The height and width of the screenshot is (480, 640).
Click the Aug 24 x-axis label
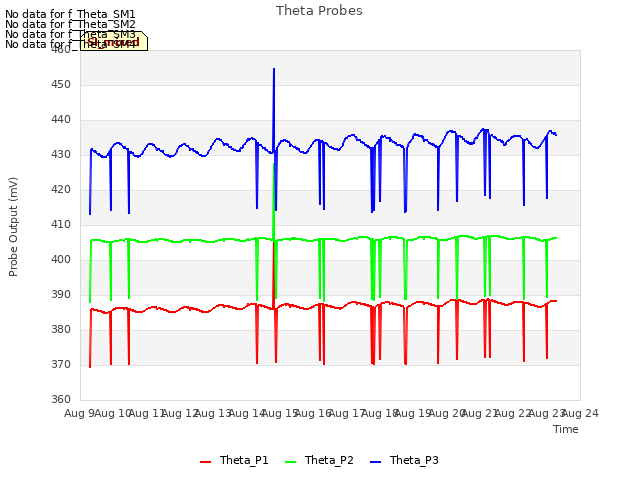click(x=580, y=414)
